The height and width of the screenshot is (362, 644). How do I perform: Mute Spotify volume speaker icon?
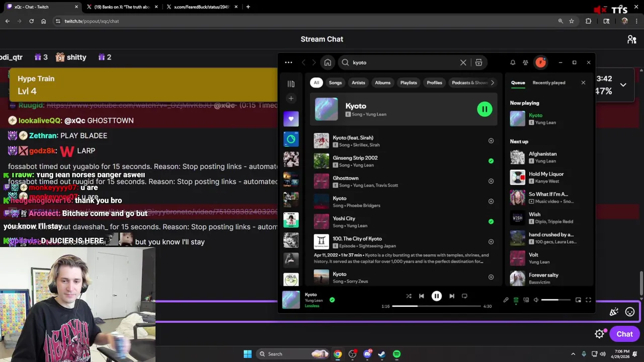pyautogui.click(x=536, y=300)
